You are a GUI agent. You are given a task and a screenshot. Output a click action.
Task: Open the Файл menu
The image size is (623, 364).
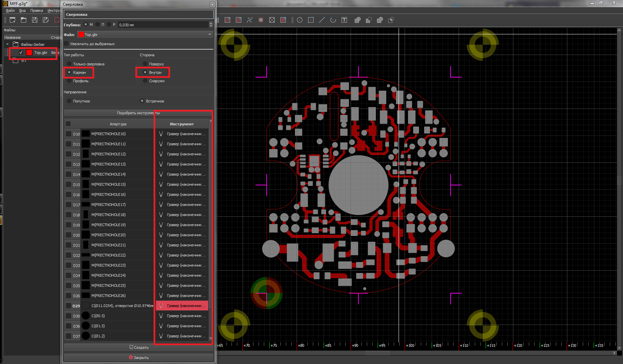click(x=10, y=10)
